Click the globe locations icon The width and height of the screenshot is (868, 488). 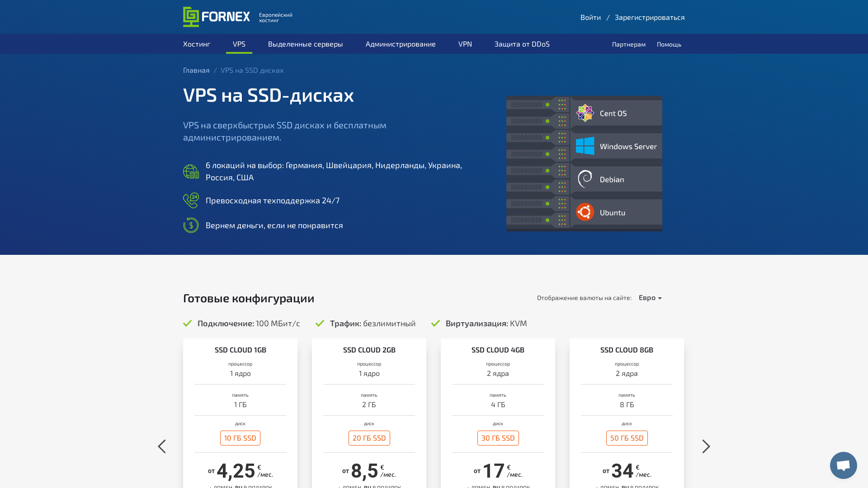pos(191,172)
